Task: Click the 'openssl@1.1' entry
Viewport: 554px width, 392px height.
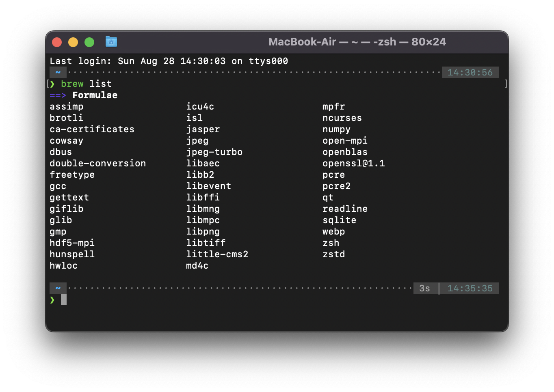Action: pyautogui.click(x=353, y=164)
